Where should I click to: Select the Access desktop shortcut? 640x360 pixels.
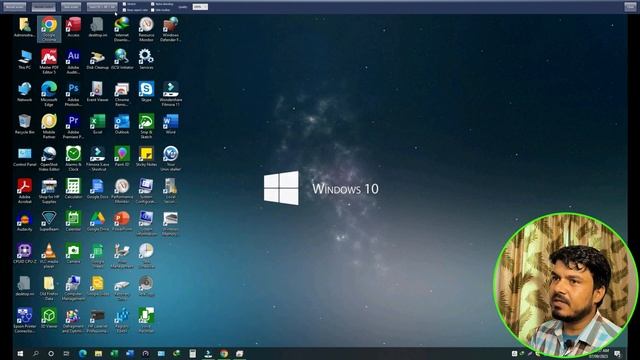point(73,28)
